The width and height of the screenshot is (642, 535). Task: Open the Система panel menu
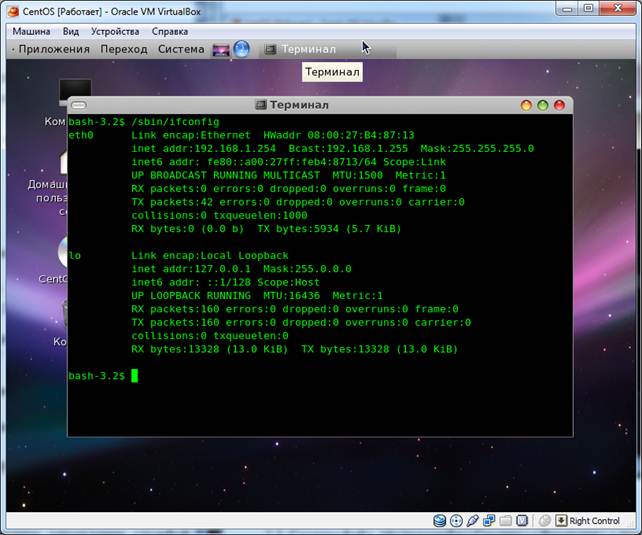click(181, 49)
